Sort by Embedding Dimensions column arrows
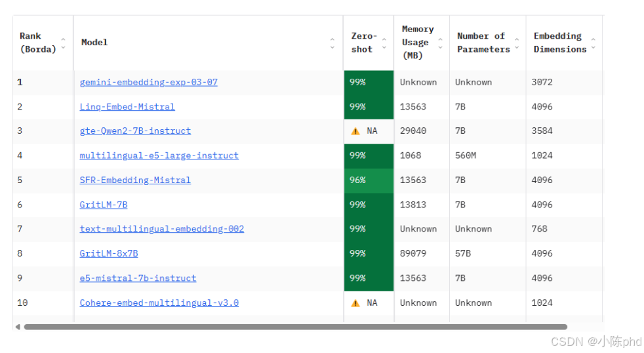Viewport: 644px width, 353px height. click(x=594, y=43)
